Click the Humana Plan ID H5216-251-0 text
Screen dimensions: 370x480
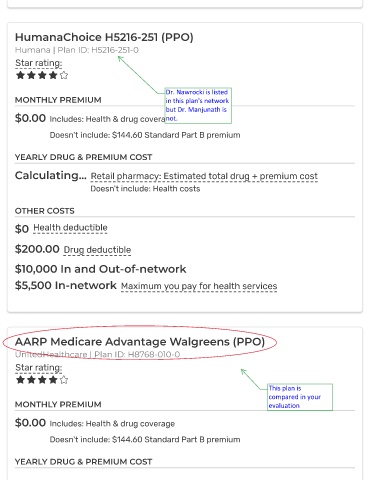pyautogui.click(x=77, y=50)
